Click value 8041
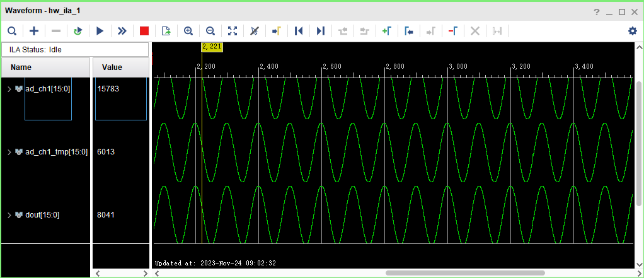 pos(106,215)
